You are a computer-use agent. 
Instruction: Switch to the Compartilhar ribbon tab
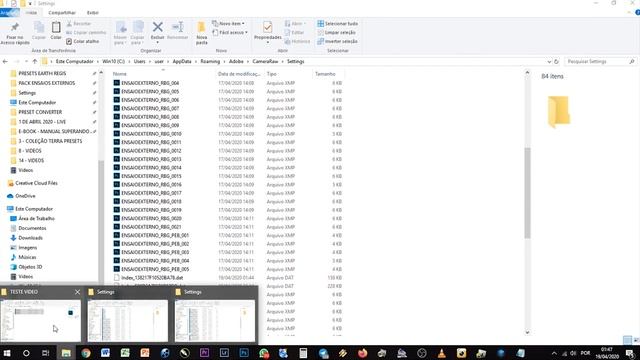click(62, 13)
